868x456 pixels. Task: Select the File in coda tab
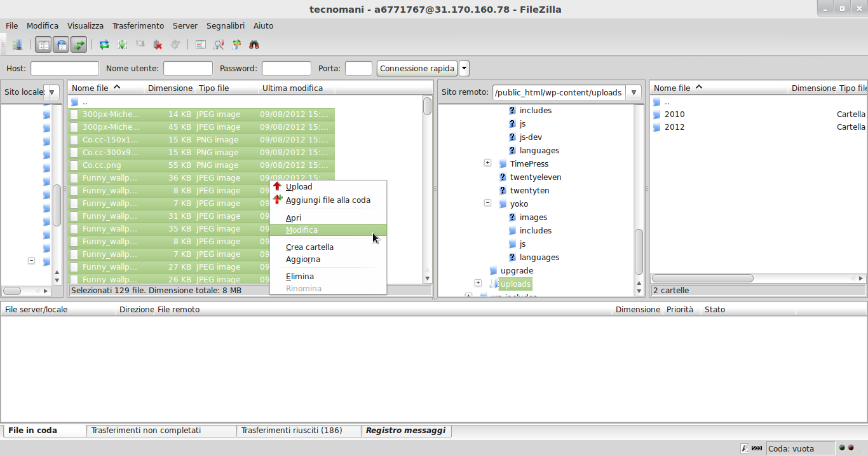(x=44, y=431)
